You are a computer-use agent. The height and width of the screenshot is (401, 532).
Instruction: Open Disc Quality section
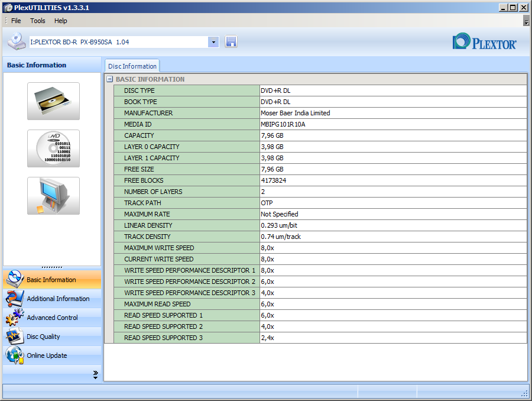(52, 337)
